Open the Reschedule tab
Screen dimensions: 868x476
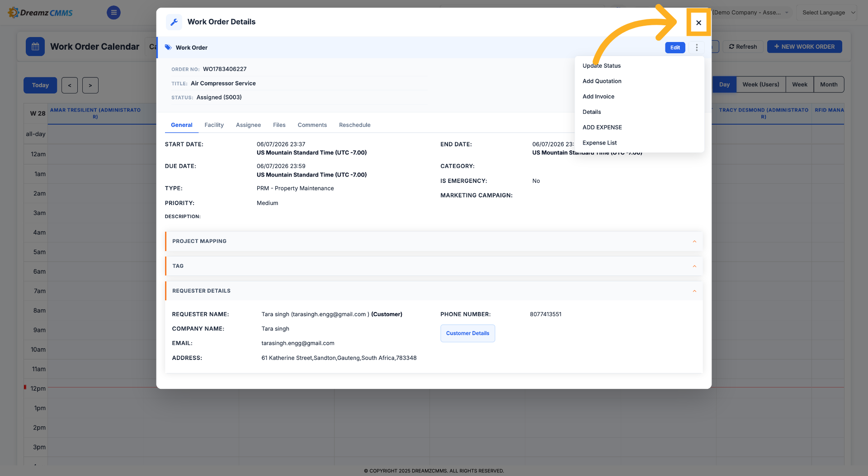click(354, 125)
